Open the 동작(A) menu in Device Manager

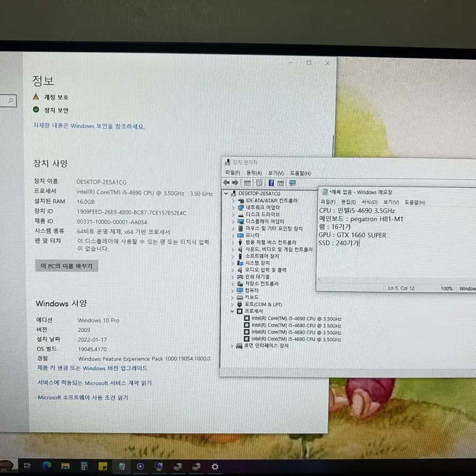254,173
